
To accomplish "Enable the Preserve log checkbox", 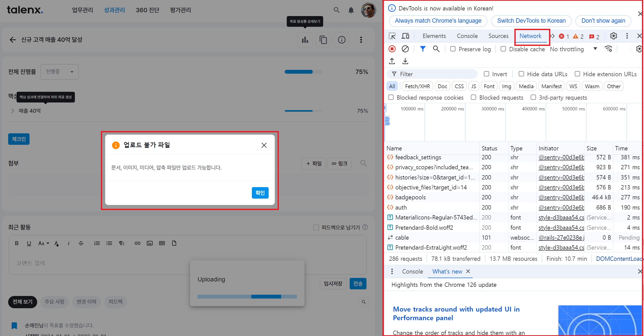I will point(453,49).
